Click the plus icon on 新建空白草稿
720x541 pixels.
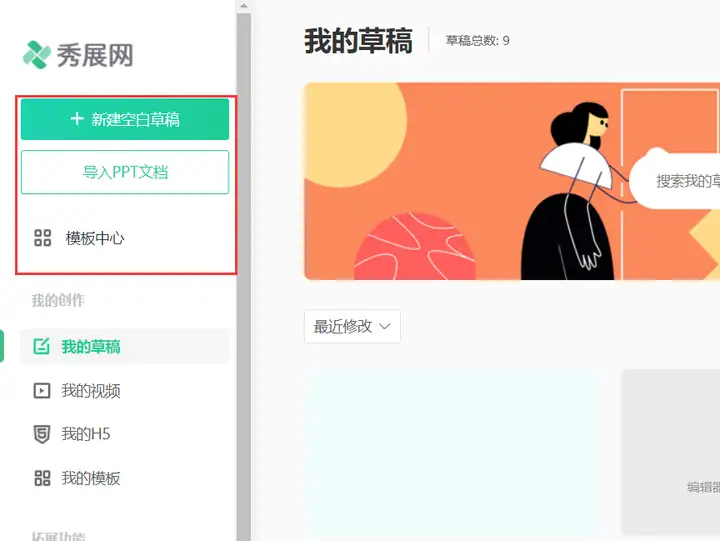coord(77,119)
